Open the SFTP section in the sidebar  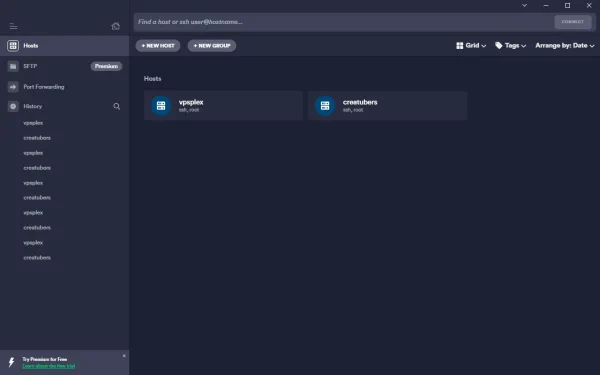coord(65,66)
